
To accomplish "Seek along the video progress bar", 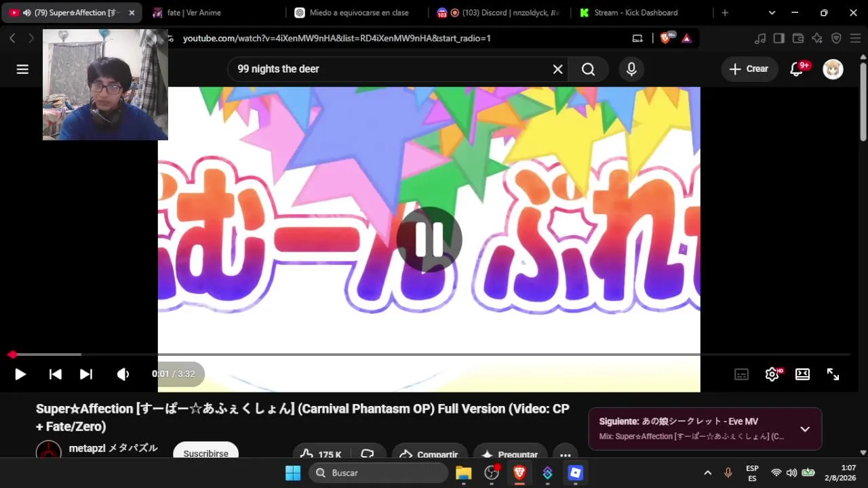I will 431,354.
